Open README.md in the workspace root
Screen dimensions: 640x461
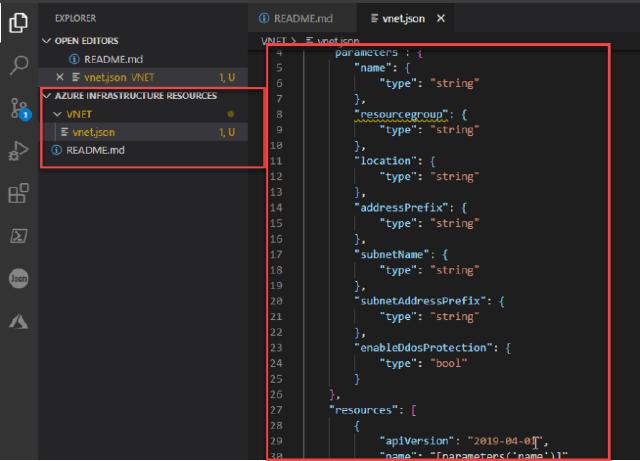95,150
